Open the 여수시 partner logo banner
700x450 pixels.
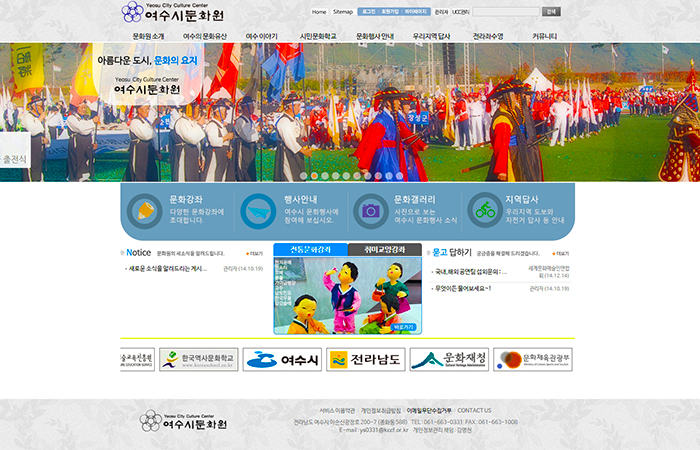tap(282, 359)
